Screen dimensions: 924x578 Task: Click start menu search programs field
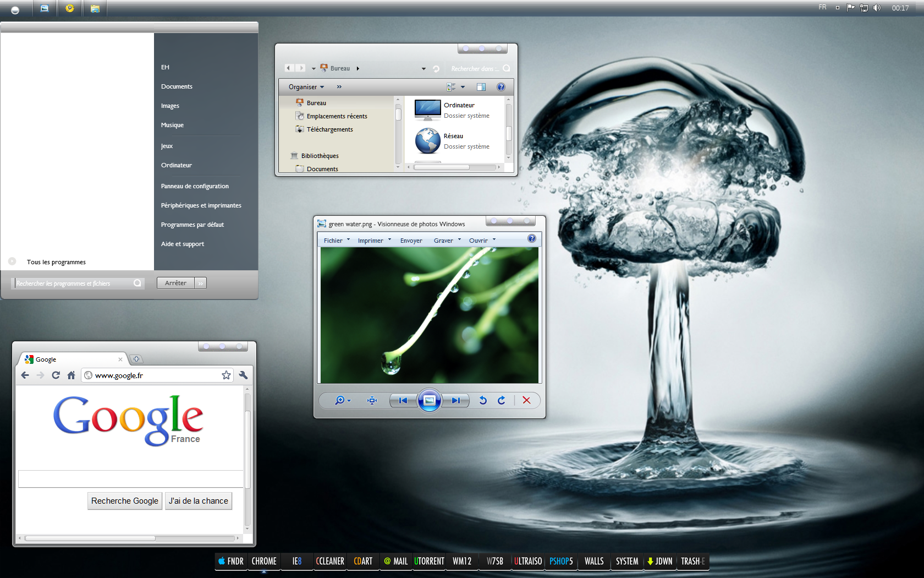click(x=78, y=283)
